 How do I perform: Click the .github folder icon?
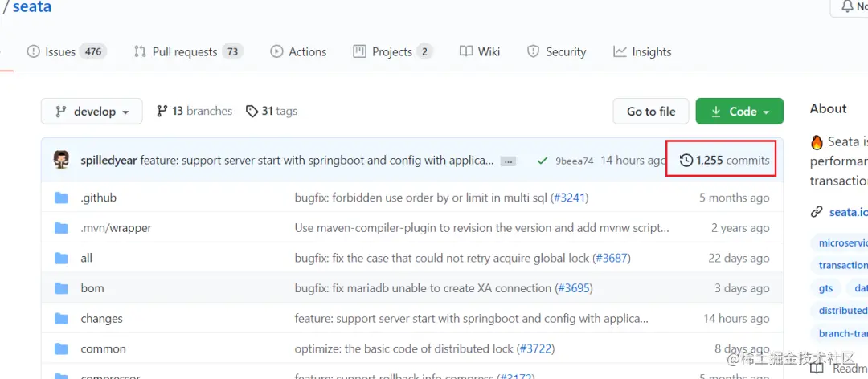tap(61, 198)
